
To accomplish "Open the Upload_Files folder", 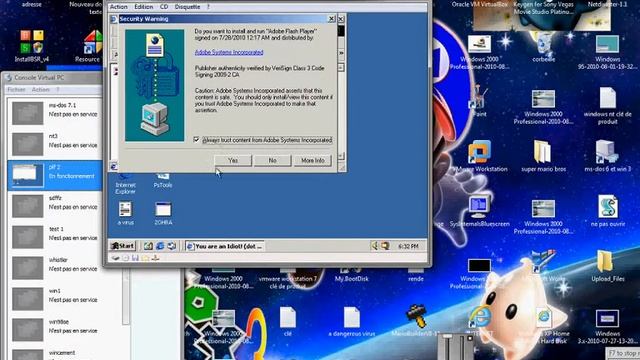I will [607, 266].
